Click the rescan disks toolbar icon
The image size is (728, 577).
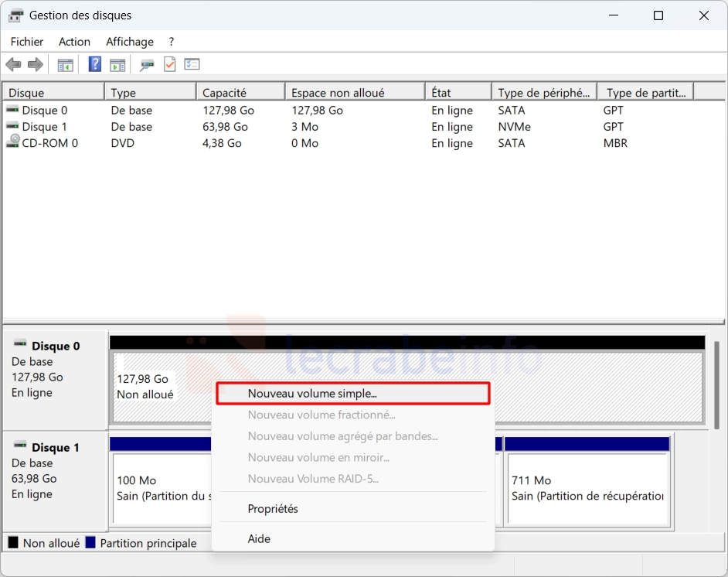coord(147,65)
